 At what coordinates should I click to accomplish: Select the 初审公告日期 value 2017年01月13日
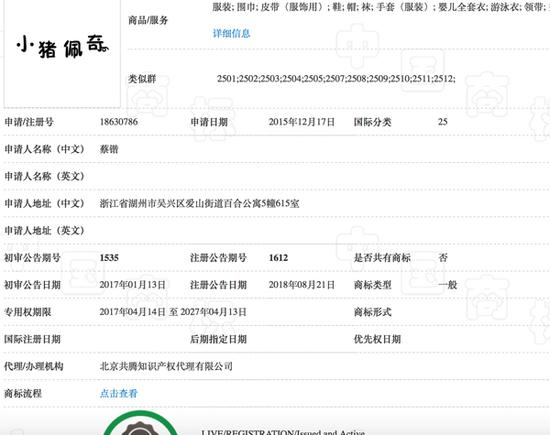click(x=132, y=285)
